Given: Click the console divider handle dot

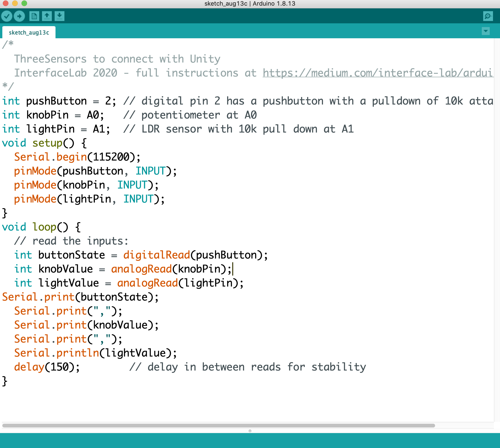Looking at the screenshot, I should [x=250, y=431].
